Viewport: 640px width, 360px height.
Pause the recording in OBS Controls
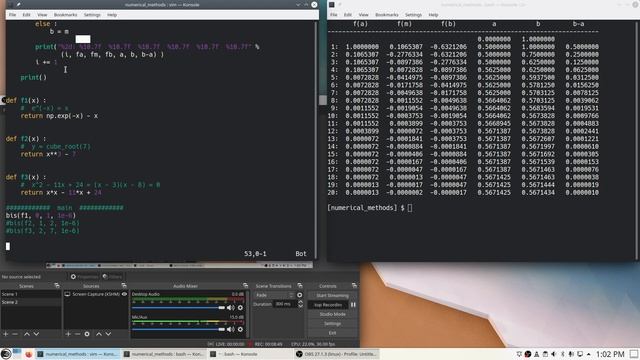click(x=353, y=304)
